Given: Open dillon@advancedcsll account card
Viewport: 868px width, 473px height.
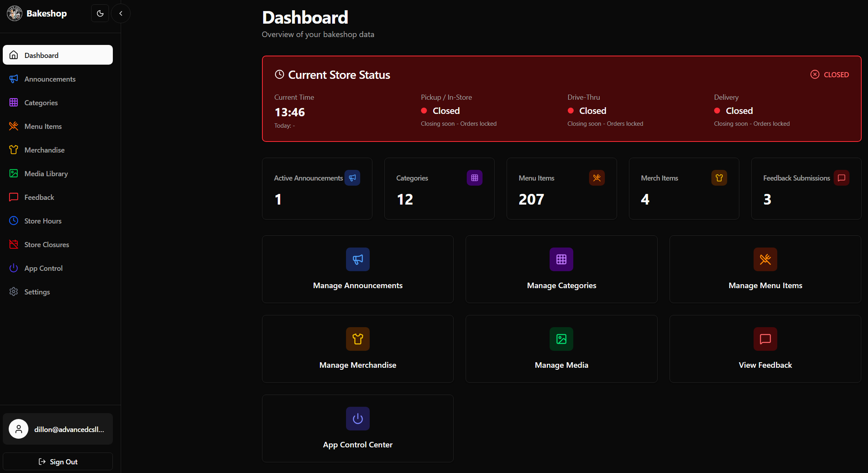Looking at the screenshot, I should tap(58, 429).
